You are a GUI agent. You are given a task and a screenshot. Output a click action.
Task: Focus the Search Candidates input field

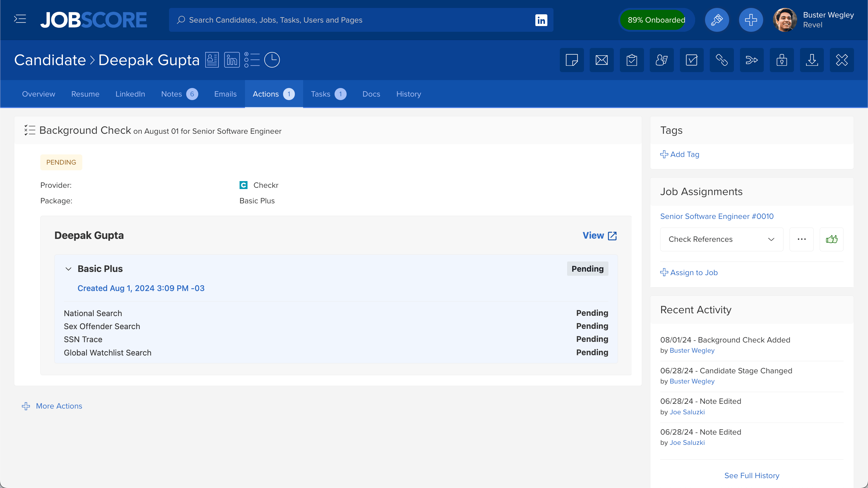(354, 20)
